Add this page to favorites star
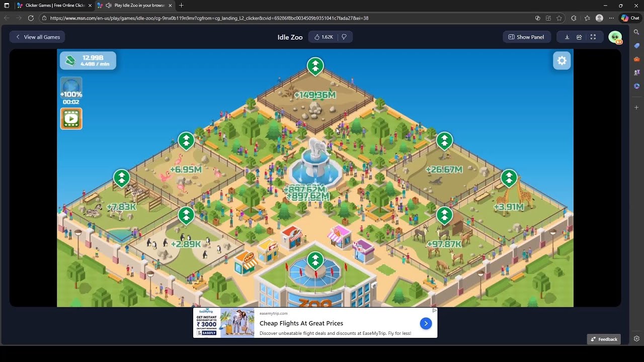644x362 pixels. 559,18
